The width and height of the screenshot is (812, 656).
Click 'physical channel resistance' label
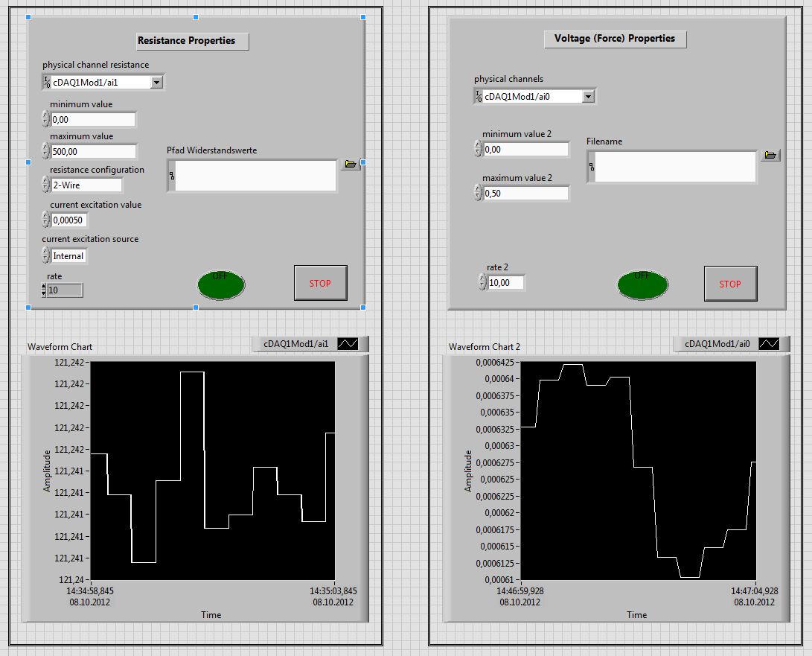tap(96, 65)
